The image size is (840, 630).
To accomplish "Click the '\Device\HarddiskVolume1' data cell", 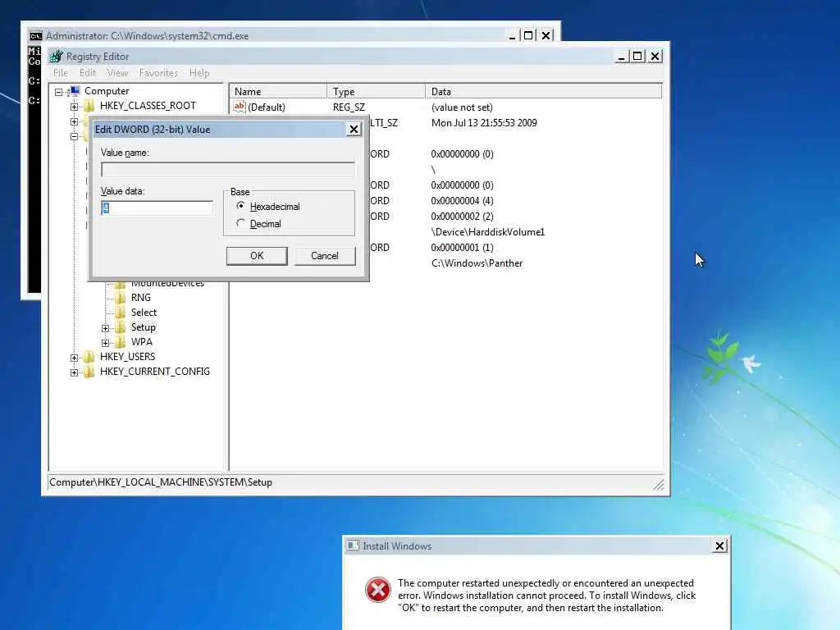I will [487, 232].
